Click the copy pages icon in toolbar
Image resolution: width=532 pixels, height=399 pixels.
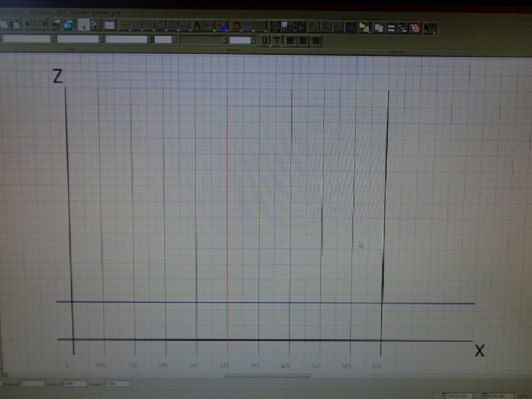coord(378,28)
